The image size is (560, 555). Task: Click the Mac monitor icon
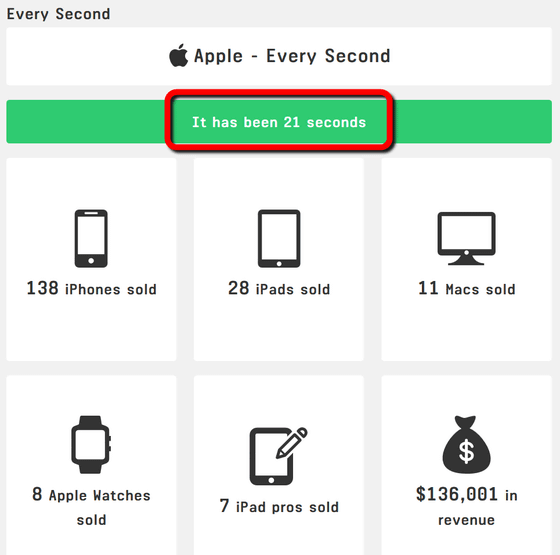click(466, 238)
